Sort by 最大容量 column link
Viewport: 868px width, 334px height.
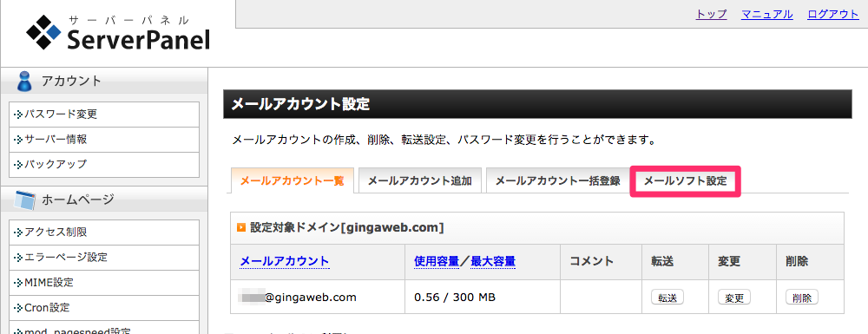[493, 261]
